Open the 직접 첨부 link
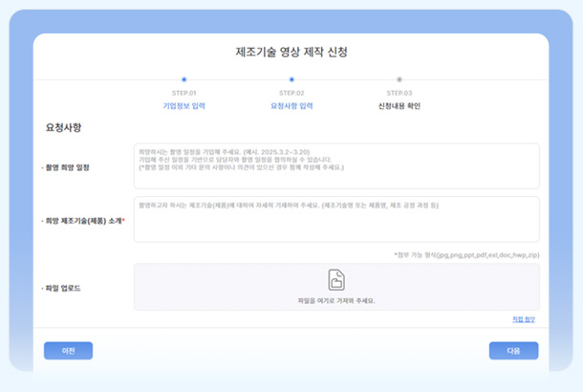The width and height of the screenshot is (583, 392). (x=524, y=319)
